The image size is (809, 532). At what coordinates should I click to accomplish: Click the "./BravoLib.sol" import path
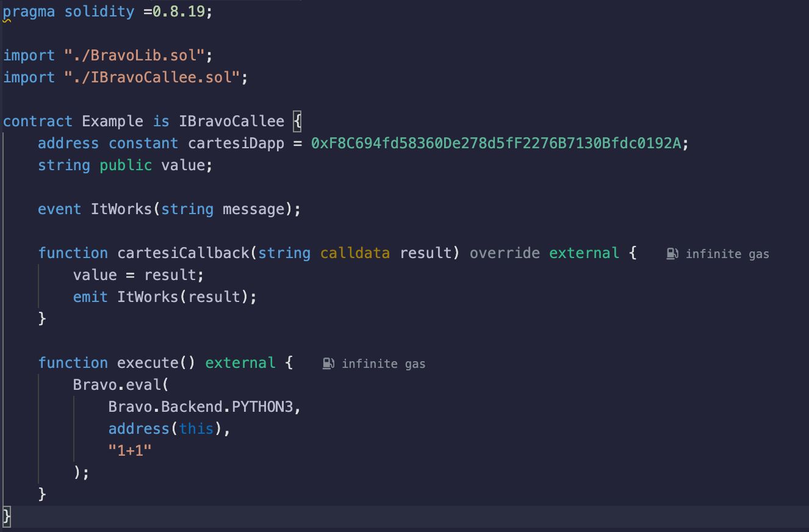tap(134, 56)
